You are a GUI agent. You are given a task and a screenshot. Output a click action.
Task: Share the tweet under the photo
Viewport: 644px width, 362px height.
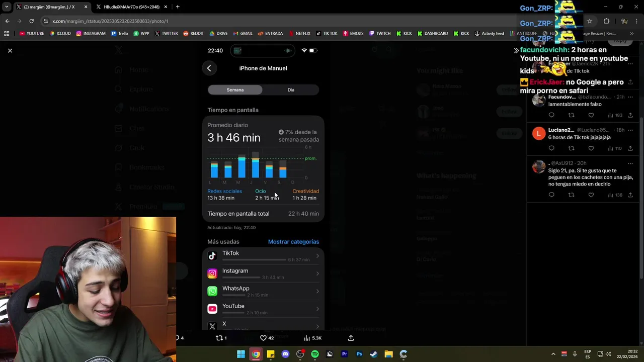351,338
